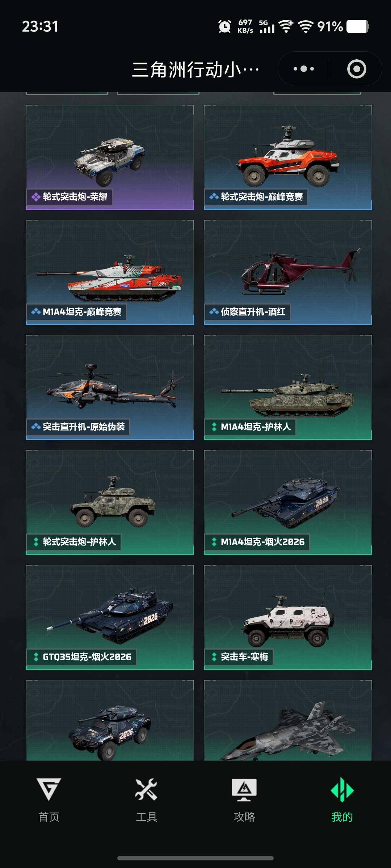Viewport: 391px width, 868px height.
Task: Select M1A4坦克-烟火2026 tank skin
Action: point(288,502)
